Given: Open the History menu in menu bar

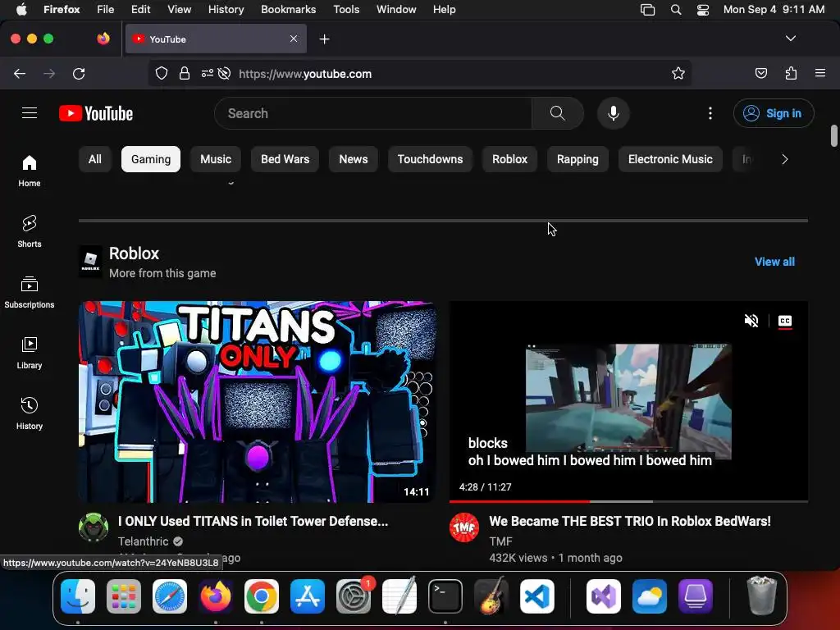Looking at the screenshot, I should pos(226,9).
